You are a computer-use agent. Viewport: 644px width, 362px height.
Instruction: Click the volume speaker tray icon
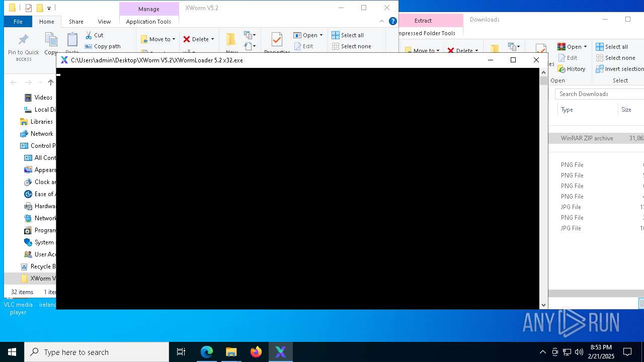tap(579, 352)
